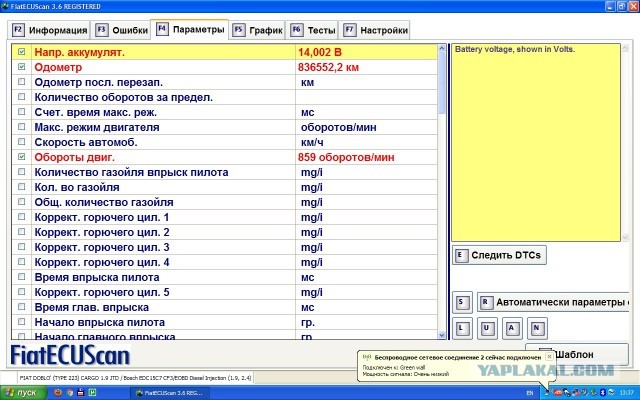This screenshot has width=640, height=400.
Task: Select the 836552,2 км odometer value
Action: (328, 67)
